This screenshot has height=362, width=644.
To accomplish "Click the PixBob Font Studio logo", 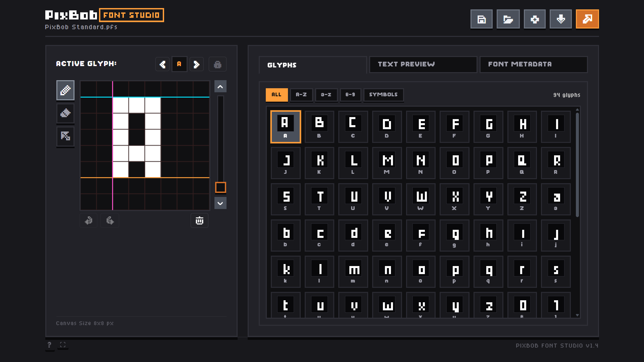I will (x=104, y=15).
